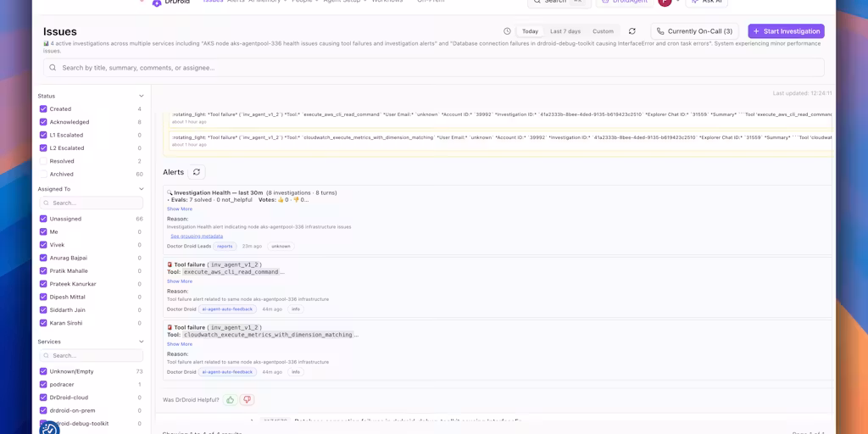Open the floating DrDroid widget icon
This screenshot has width=868, height=434.
pyautogui.click(x=49, y=429)
